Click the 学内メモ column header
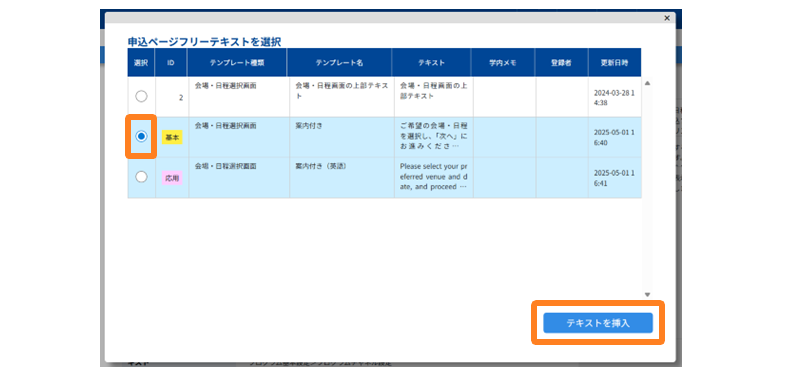This screenshot has height=372, width=796. pyautogui.click(x=503, y=62)
